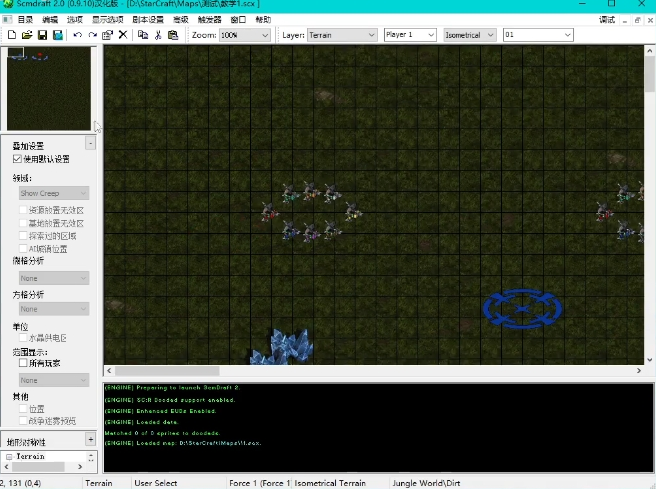This screenshot has height=489, width=656.
Task: Click the Undo arrow icon
Action: point(78,35)
